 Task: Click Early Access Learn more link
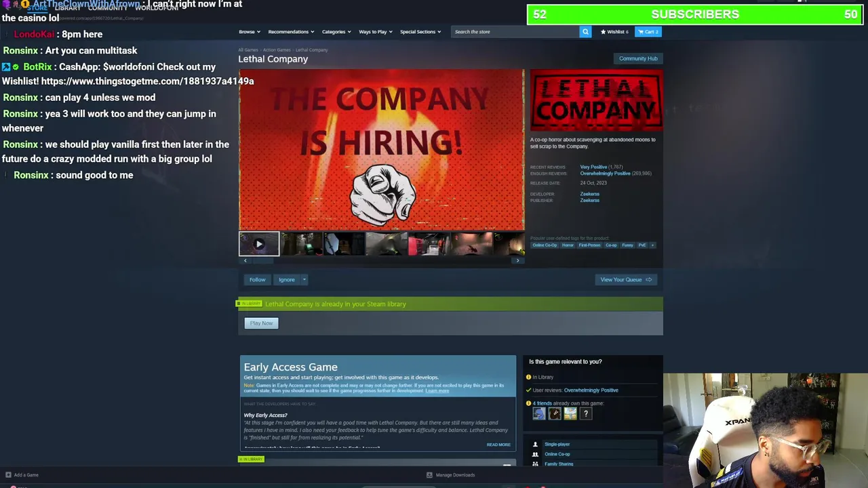(437, 391)
